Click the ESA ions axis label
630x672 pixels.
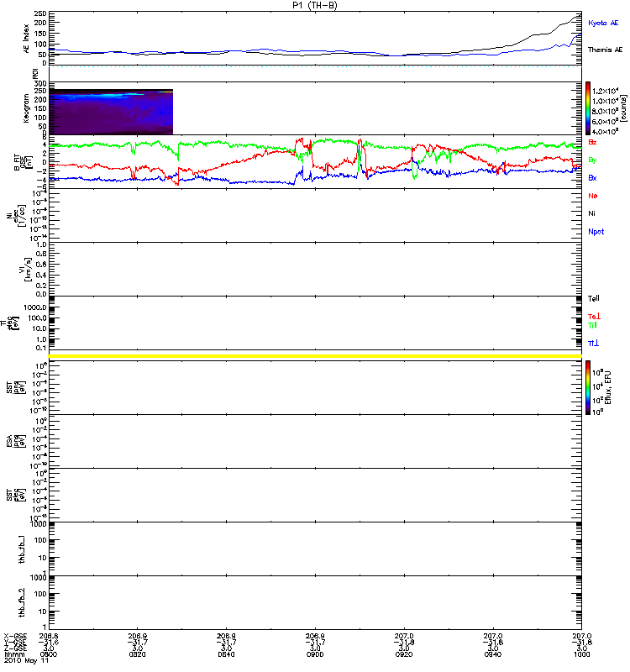pyautogui.click(x=15, y=442)
